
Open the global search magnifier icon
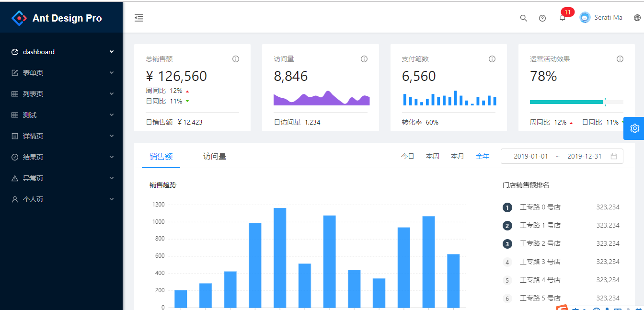pyautogui.click(x=523, y=18)
